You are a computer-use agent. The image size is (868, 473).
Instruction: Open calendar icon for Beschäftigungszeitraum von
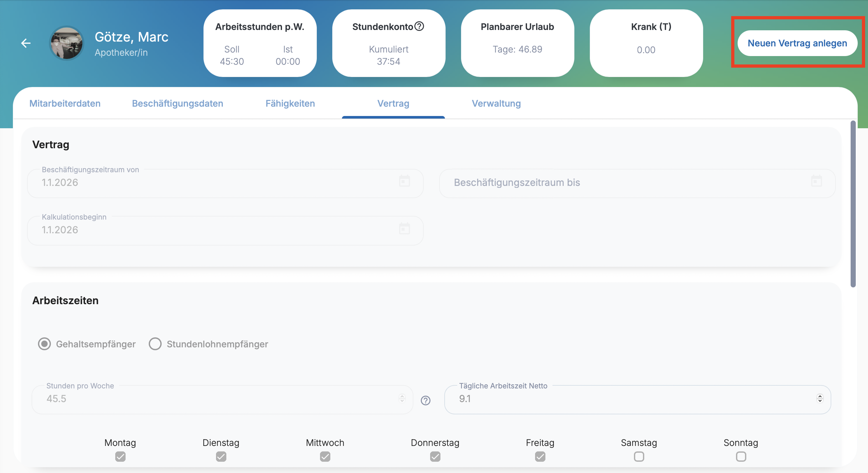(404, 181)
